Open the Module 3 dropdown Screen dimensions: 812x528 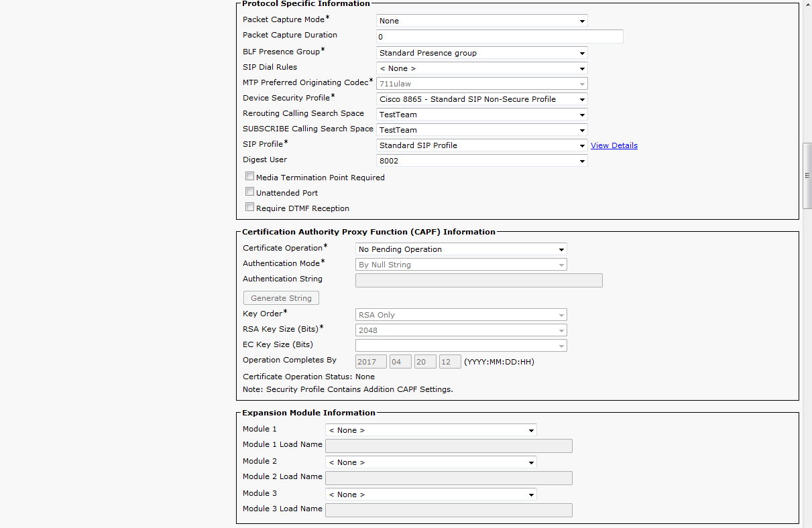pyautogui.click(x=430, y=494)
